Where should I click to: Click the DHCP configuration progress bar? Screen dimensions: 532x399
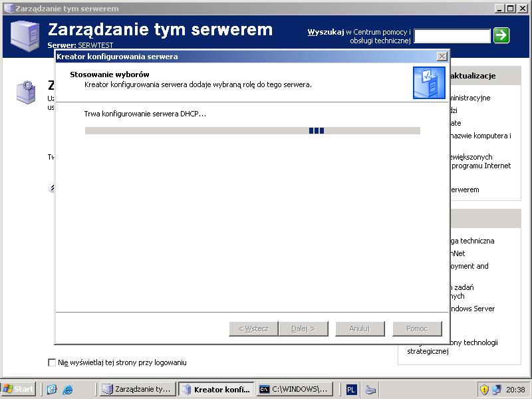click(x=253, y=130)
